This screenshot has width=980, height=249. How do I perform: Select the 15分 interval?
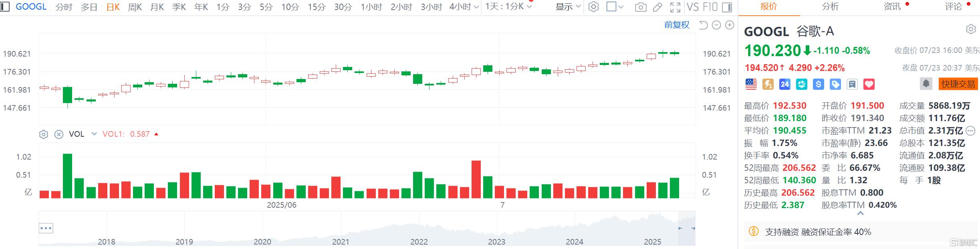[317, 7]
